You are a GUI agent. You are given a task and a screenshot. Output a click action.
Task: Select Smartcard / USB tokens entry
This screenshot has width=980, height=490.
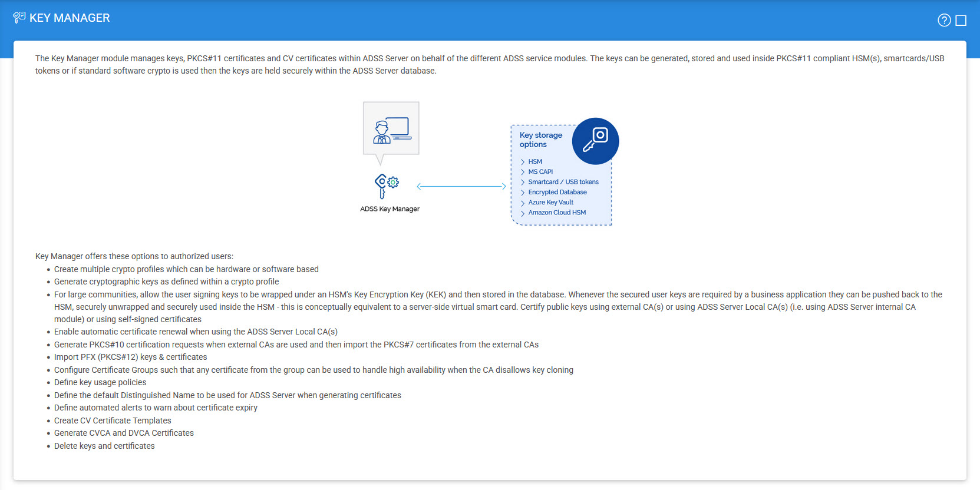[563, 182]
